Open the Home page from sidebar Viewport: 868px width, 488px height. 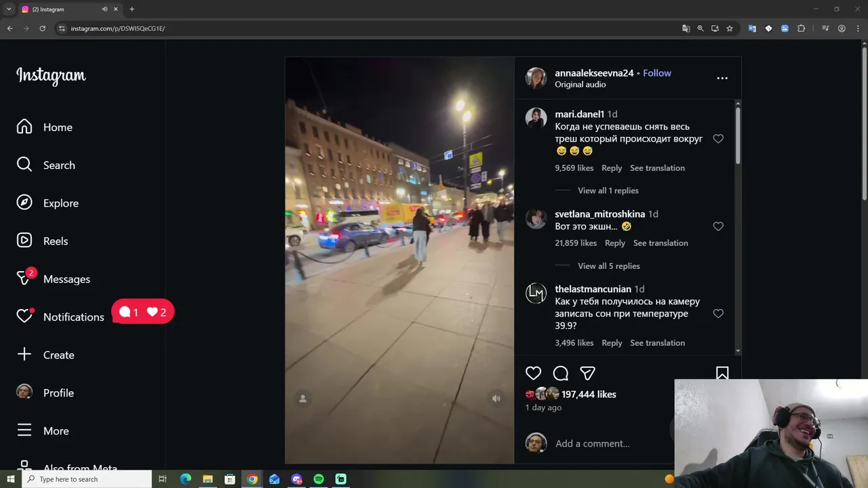coord(45,127)
